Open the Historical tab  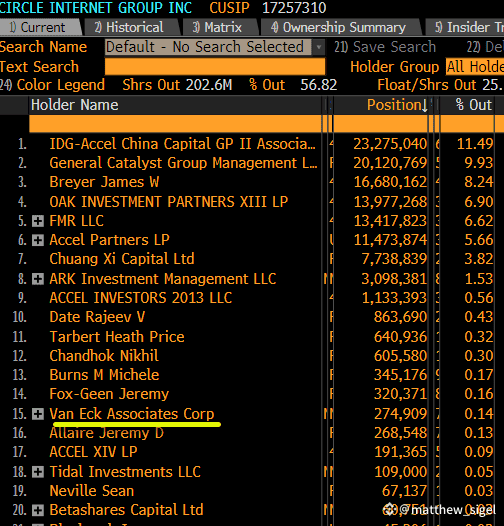click(132, 27)
